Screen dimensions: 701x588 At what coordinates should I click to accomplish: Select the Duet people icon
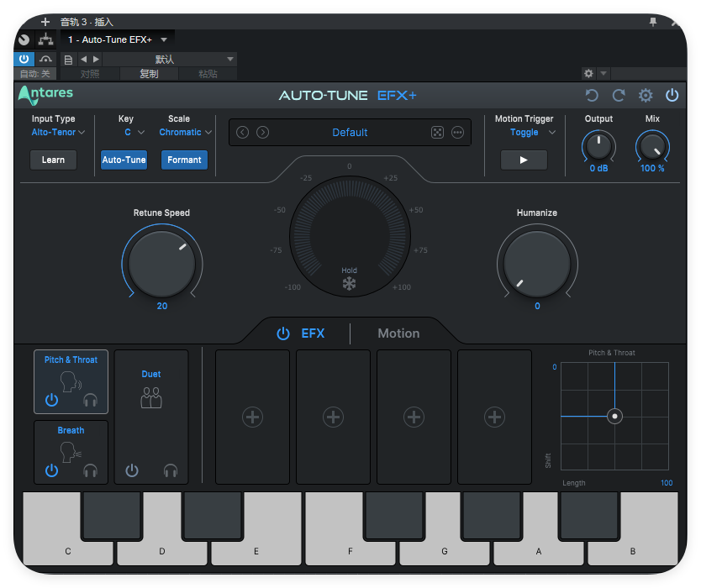point(151,397)
